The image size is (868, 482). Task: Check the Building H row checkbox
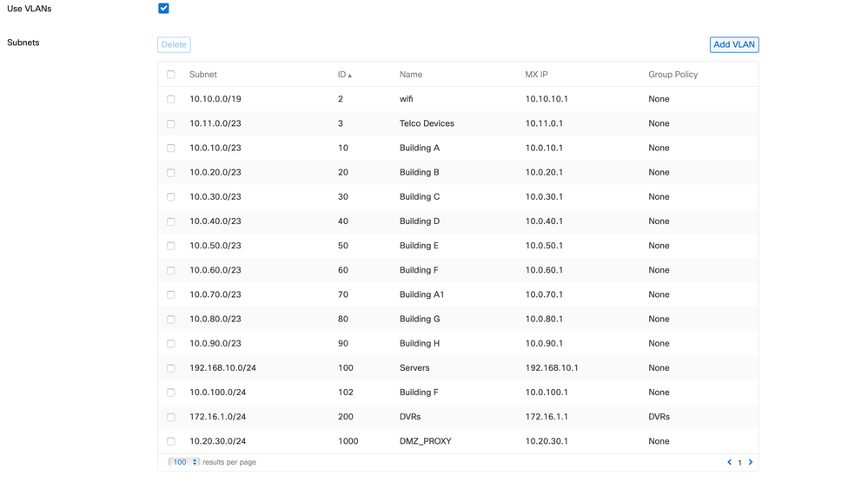pyautogui.click(x=170, y=344)
